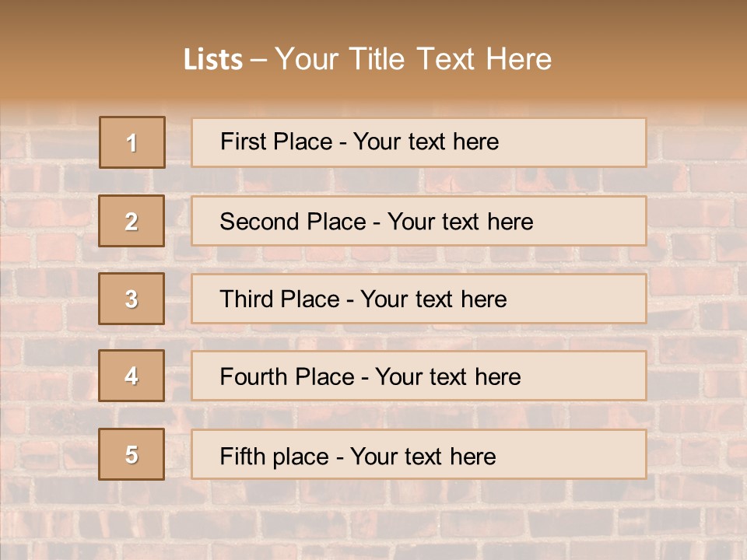The image size is (747, 560).
Task: Select the Third Place text box
Action: (419, 299)
